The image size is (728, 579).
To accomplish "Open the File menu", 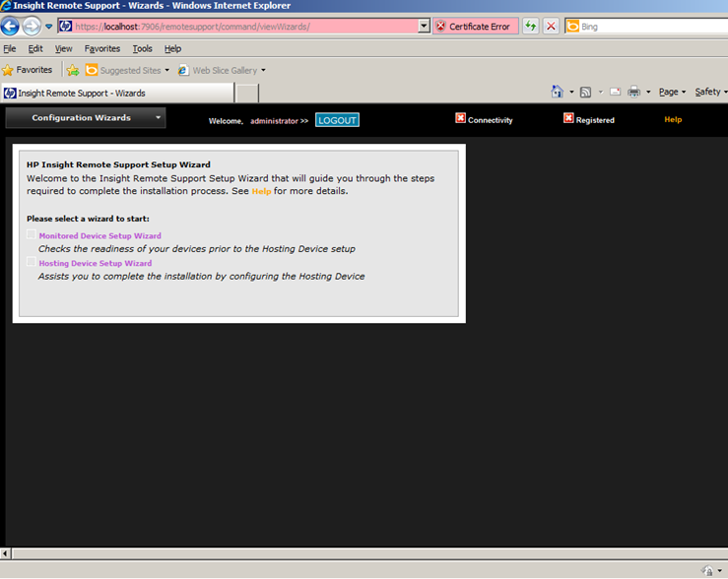I will point(9,48).
